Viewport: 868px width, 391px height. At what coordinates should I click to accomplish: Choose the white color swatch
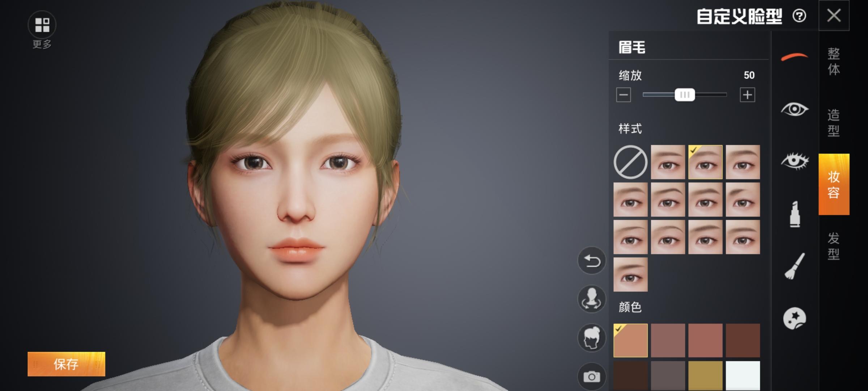click(x=743, y=376)
